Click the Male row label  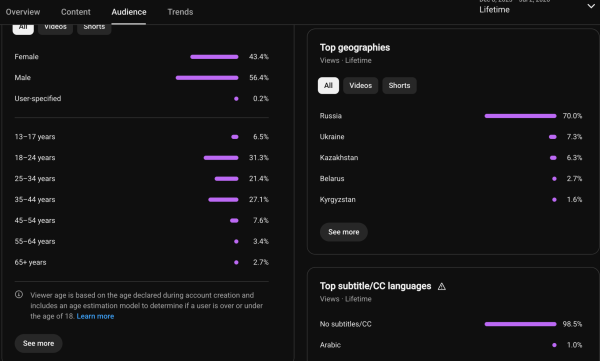click(x=23, y=78)
